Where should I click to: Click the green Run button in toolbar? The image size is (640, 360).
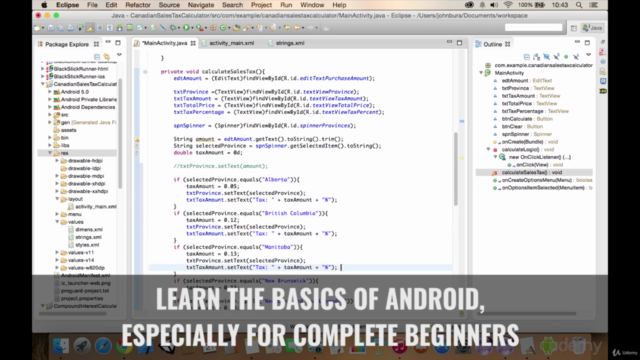[x=186, y=28]
